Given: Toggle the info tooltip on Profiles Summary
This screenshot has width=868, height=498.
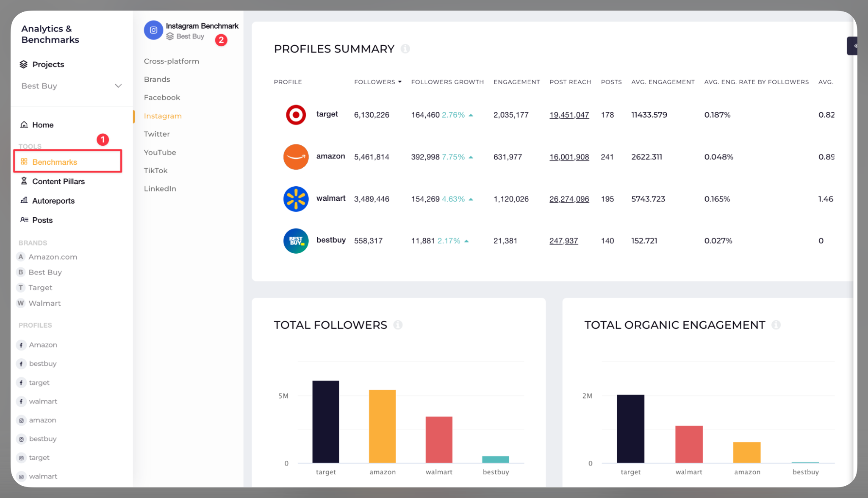Looking at the screenshot, I should [x=405, y=49].
